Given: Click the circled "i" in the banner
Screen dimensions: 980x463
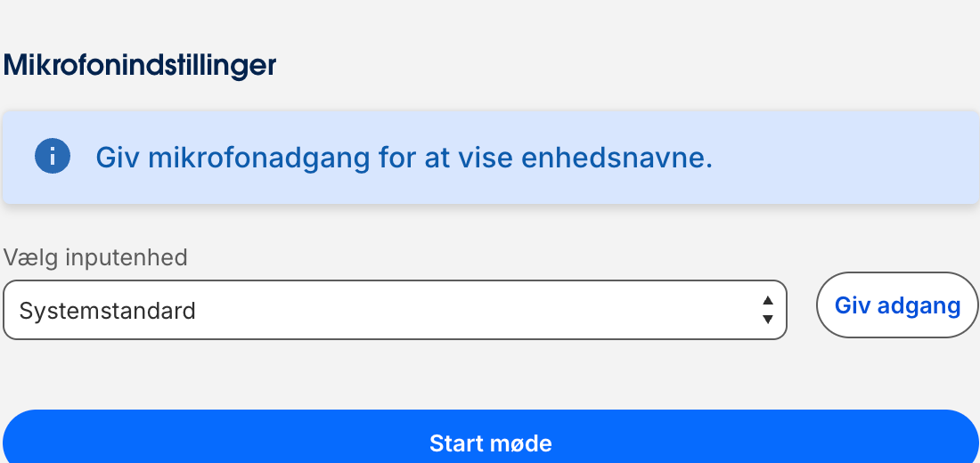Looking at the screenshot, I should pos(53,157).
